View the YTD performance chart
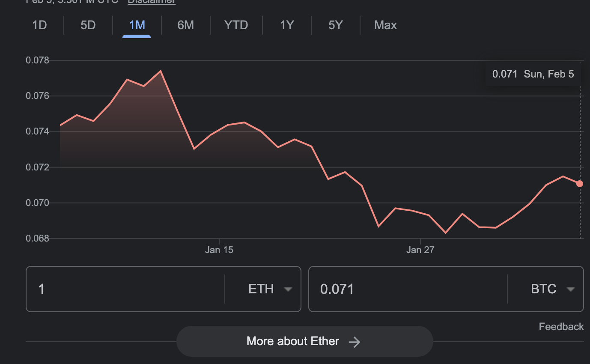 pyautogui.click(x=235, y=25)
